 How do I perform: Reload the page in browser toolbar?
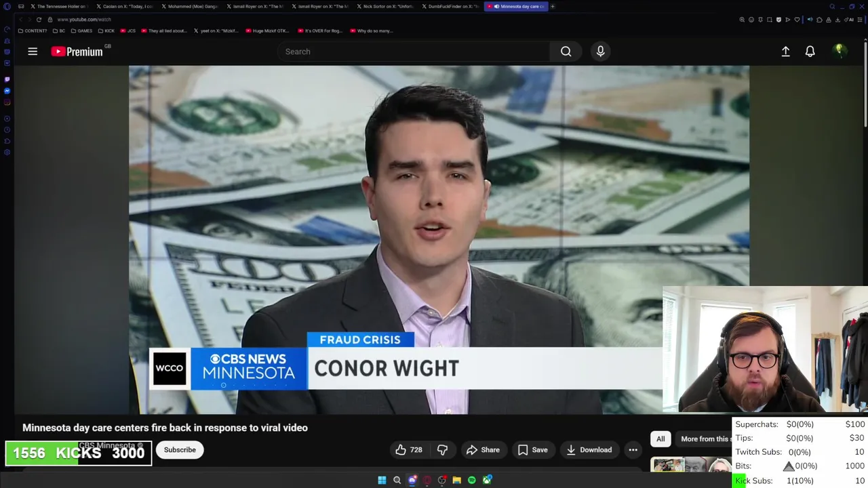pyautogui.click(x=39, y=20)
